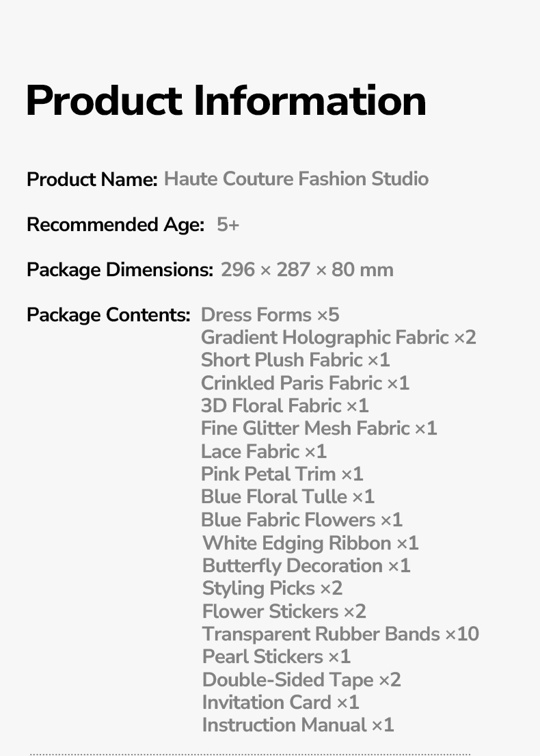
Task: Click the Package Contents label
Action: coord(108,315)
